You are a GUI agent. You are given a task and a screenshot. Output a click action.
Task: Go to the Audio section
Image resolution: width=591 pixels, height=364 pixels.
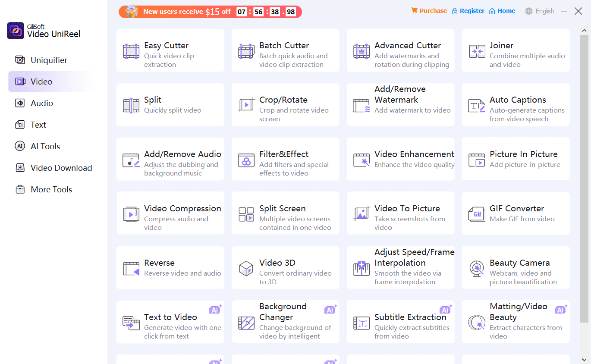pos(51,103)
